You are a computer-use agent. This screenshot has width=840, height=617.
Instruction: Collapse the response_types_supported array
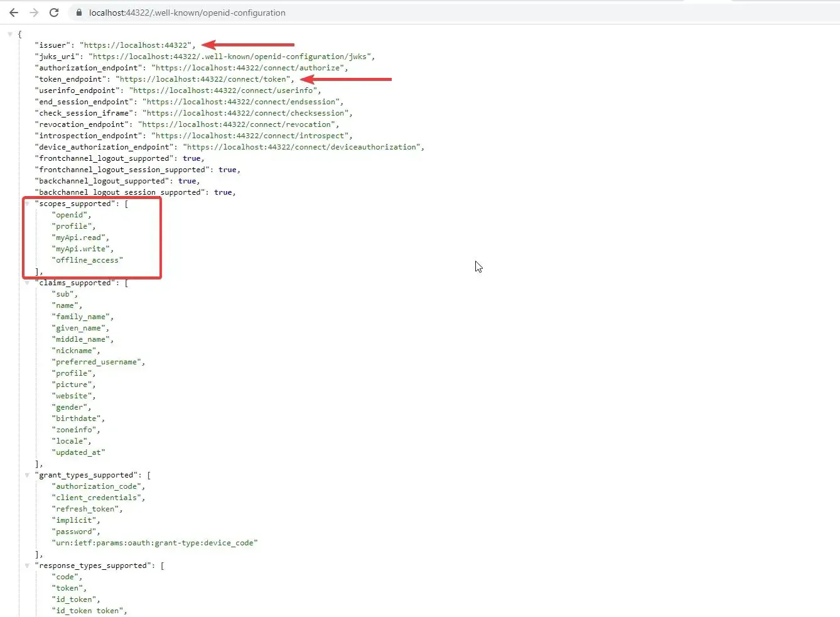pos(28,565)
